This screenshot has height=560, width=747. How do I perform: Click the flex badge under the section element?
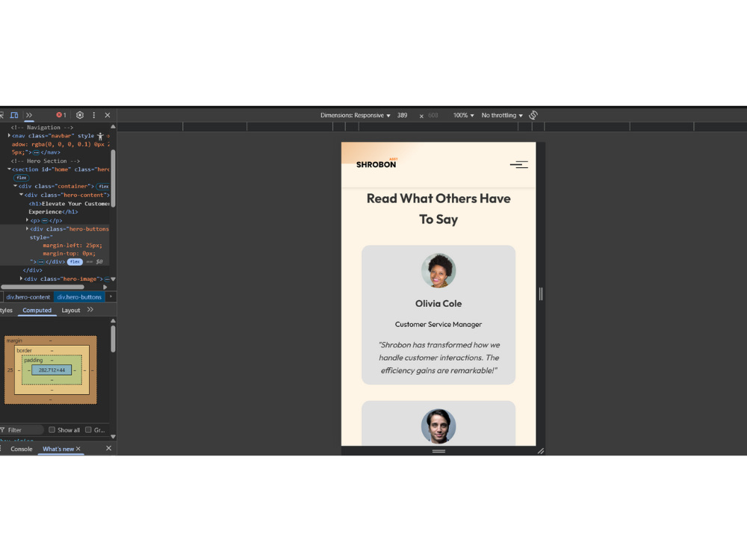click(22, 178)
